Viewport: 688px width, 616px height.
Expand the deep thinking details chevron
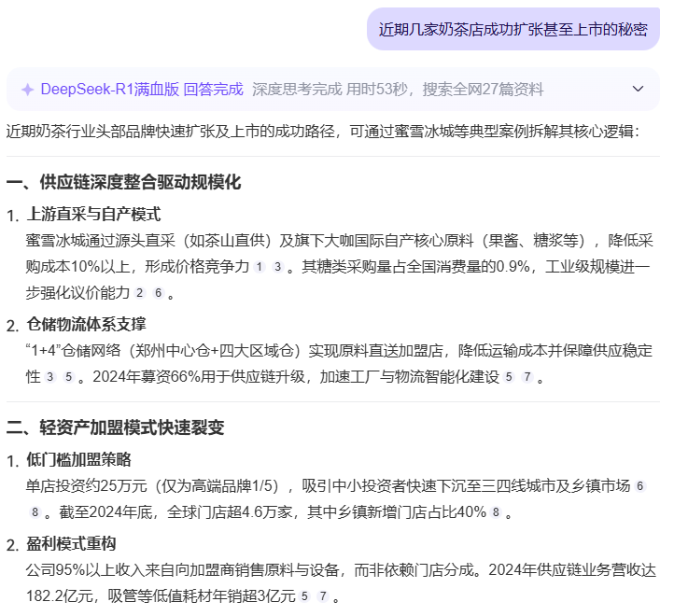[x=639, y=90]
